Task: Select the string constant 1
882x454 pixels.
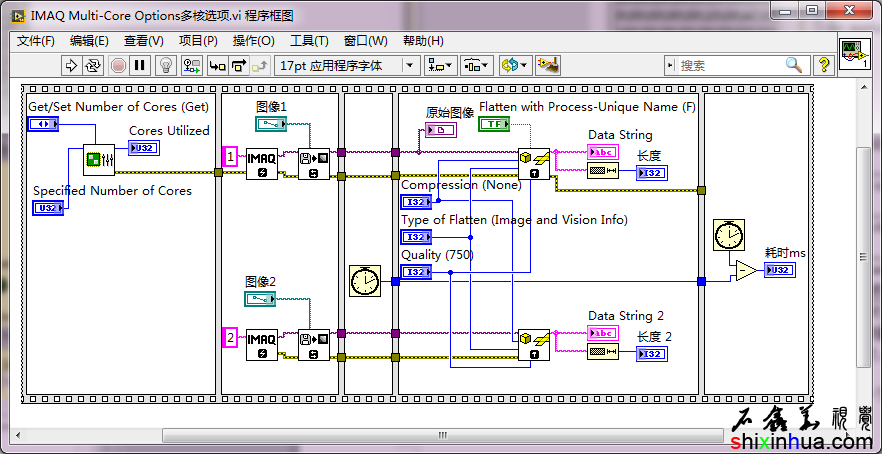Action: pos(231,156)
